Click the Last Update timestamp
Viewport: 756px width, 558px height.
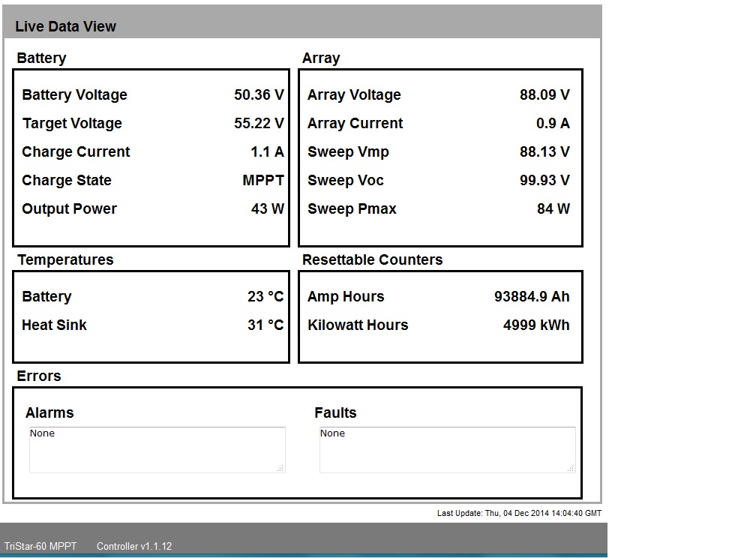[519, 513]
